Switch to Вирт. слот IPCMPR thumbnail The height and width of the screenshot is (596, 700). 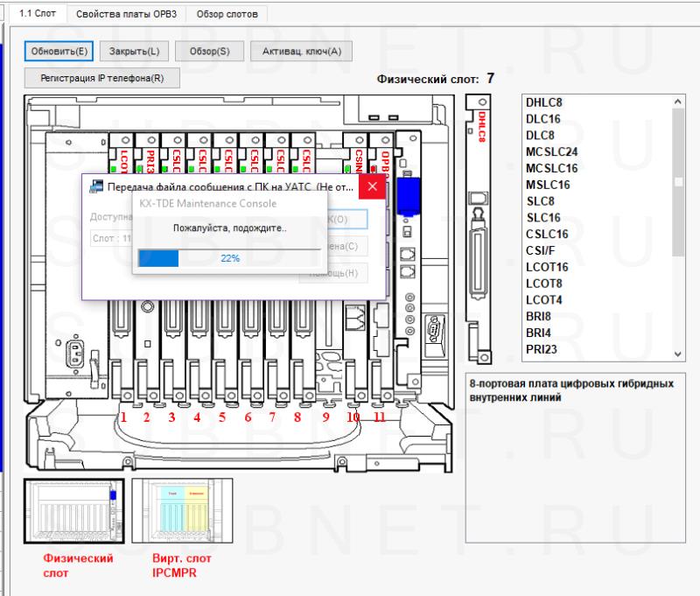click(182, 512)
